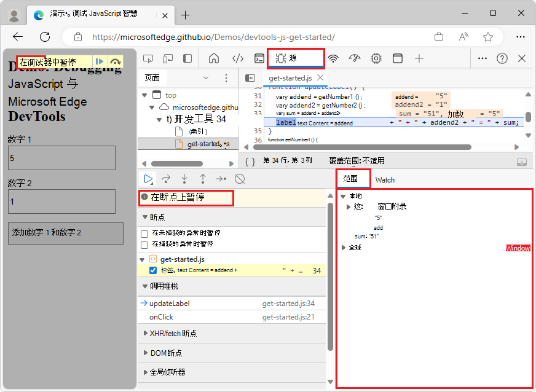Click the plus icon for more tools

pyautogui.click(x=419, y=58)
